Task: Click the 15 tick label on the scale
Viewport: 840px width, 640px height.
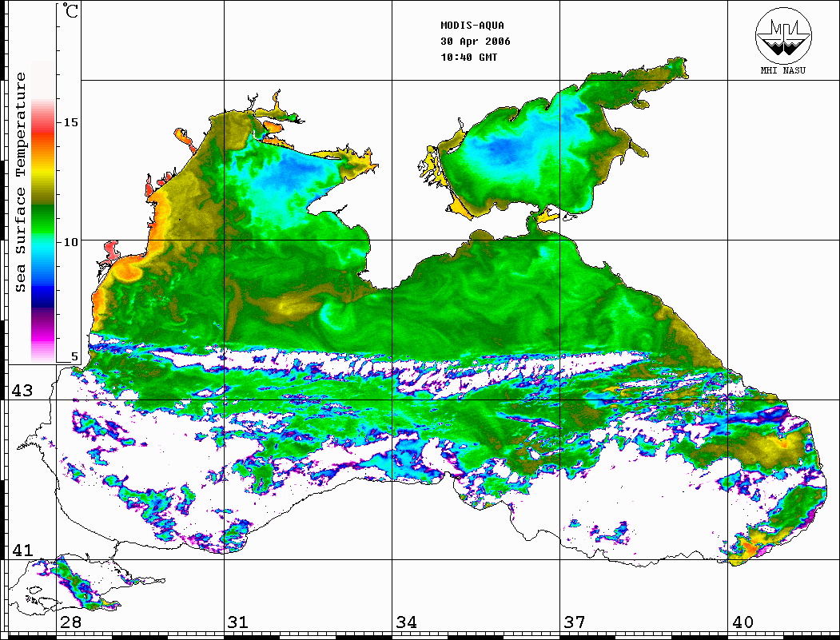Action: click(x=70, y=122)
